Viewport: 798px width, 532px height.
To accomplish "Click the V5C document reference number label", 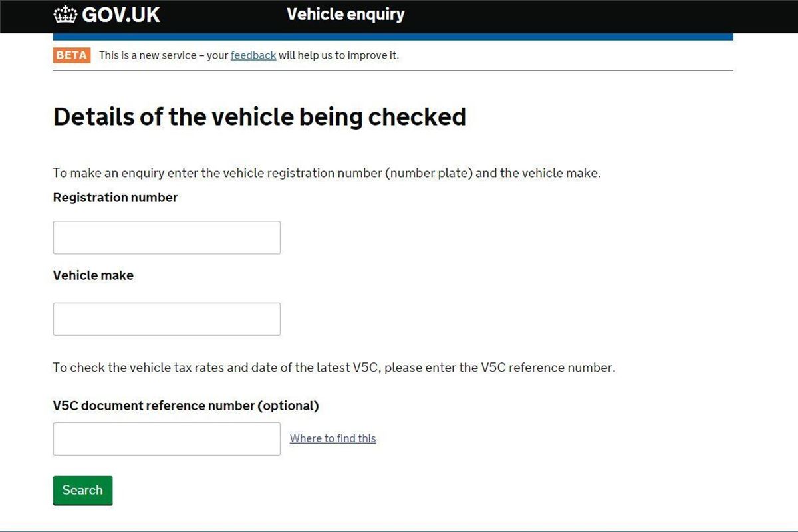I will tap(186, 406).
